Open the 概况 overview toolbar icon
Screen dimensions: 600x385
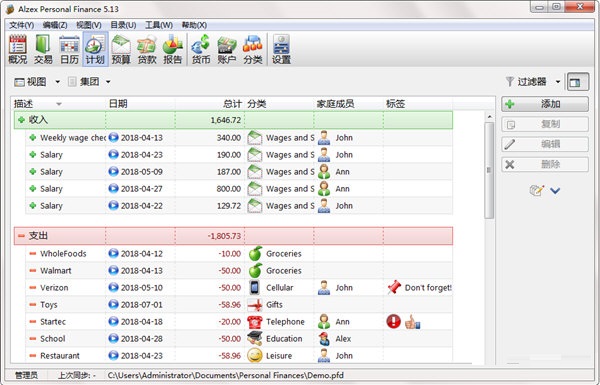[18, 49]
